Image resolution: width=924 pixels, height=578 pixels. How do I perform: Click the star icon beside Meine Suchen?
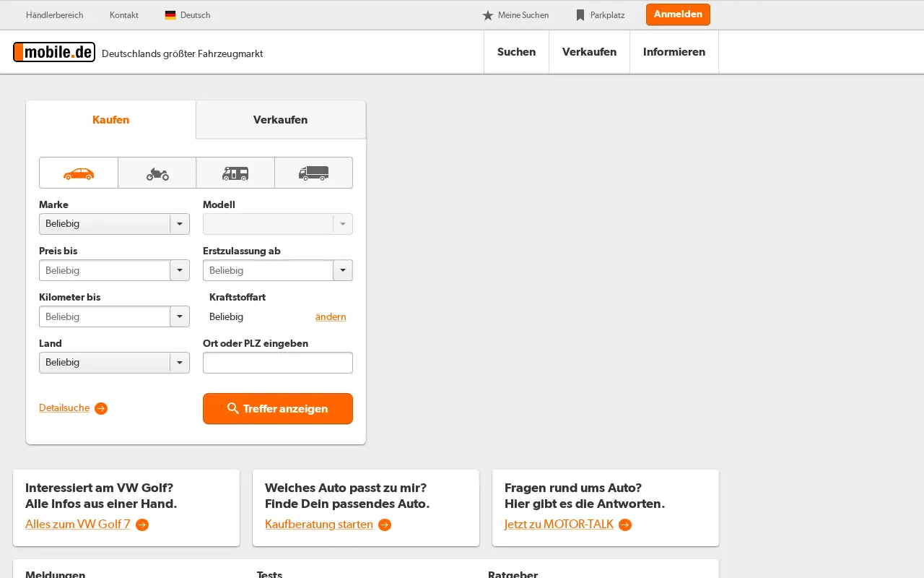tap(488, 15)
